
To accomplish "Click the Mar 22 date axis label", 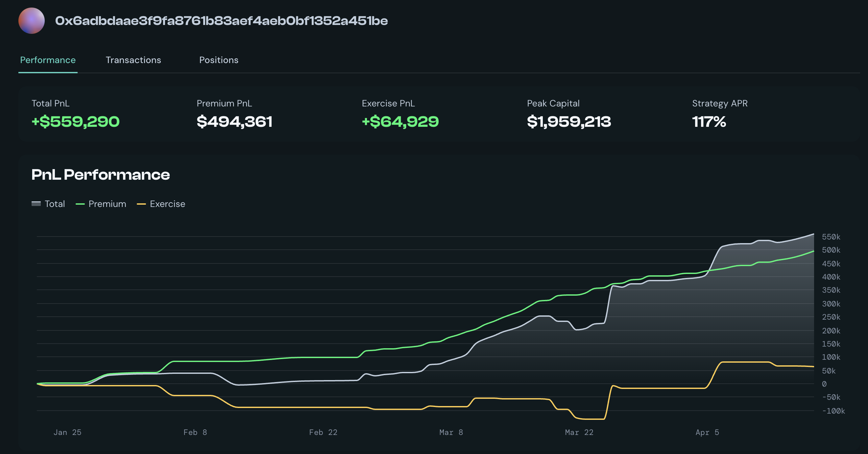I will click(579, 432).
